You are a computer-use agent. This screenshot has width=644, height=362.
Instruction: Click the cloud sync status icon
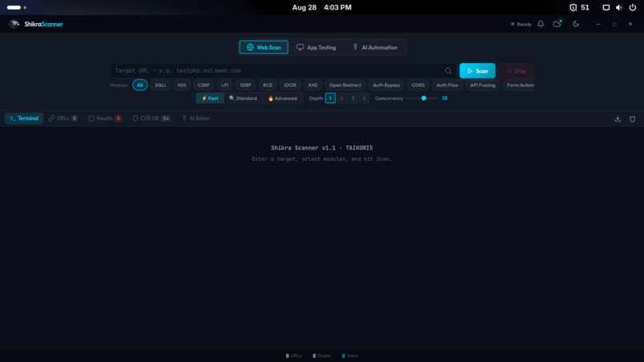(x=557, y=24)
